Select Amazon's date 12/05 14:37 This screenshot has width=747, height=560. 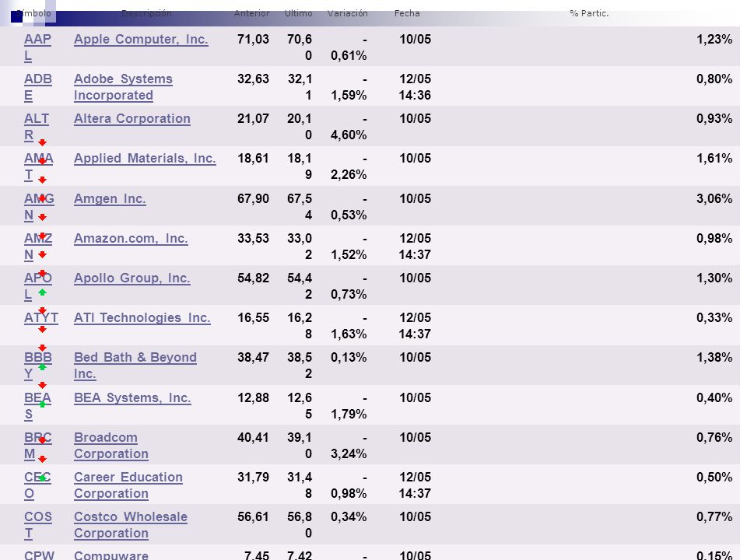point(415,247)
